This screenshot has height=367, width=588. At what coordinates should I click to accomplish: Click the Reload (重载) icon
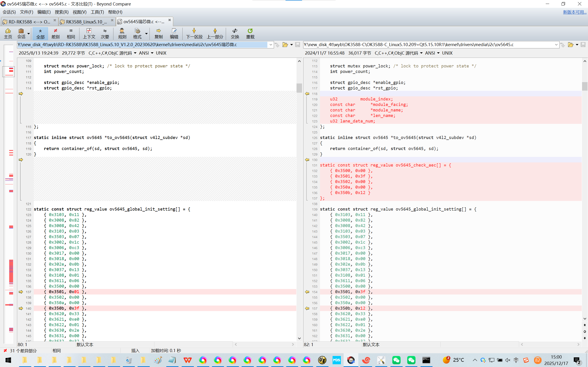coord(250,33)
